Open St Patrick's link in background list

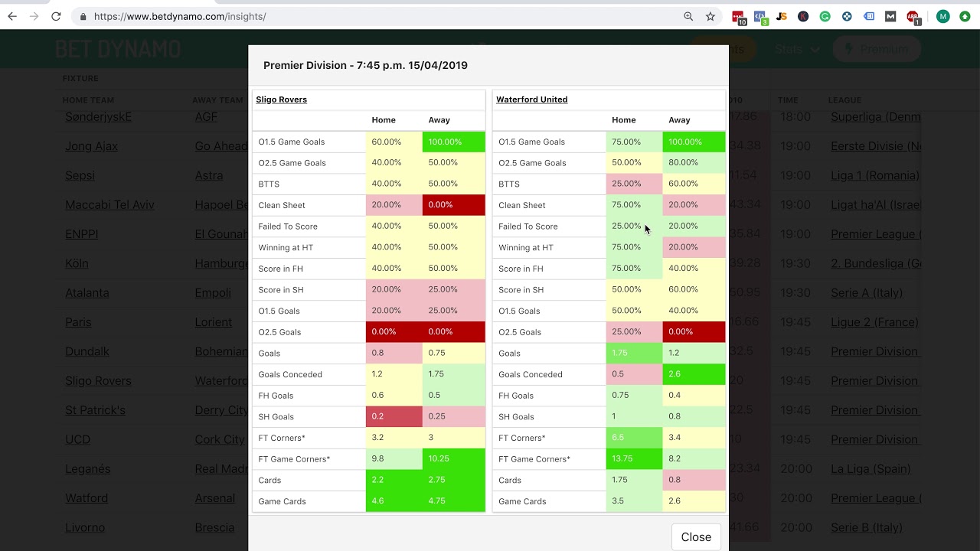tap(95, 410)
